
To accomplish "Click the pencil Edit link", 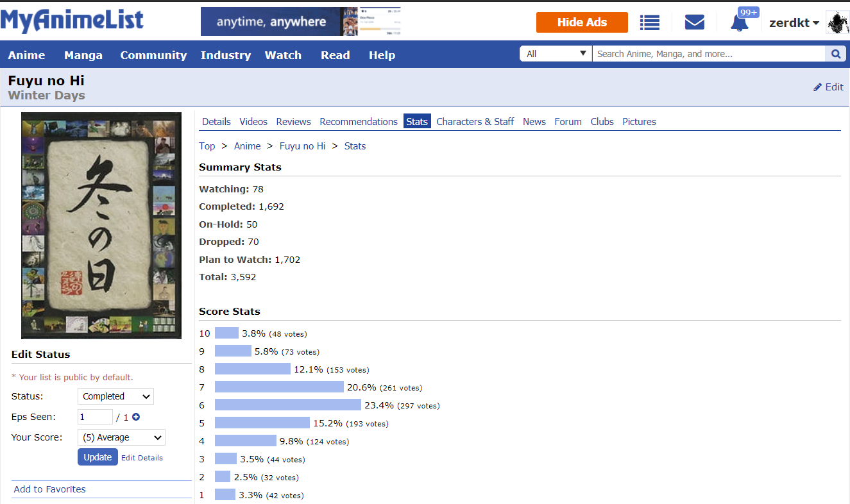I will coord(828,87).
